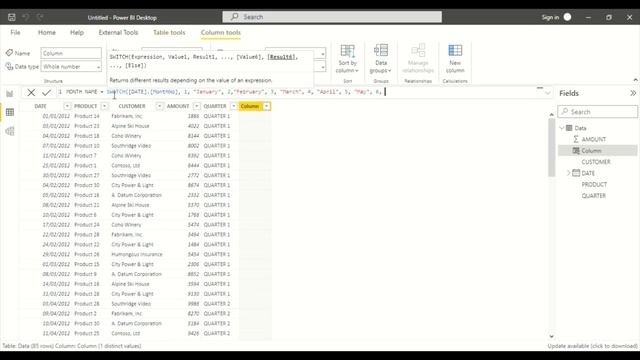Click the Sort by column icon
The width and height of the screenshot is (640, 360).
tap(348, 51)
